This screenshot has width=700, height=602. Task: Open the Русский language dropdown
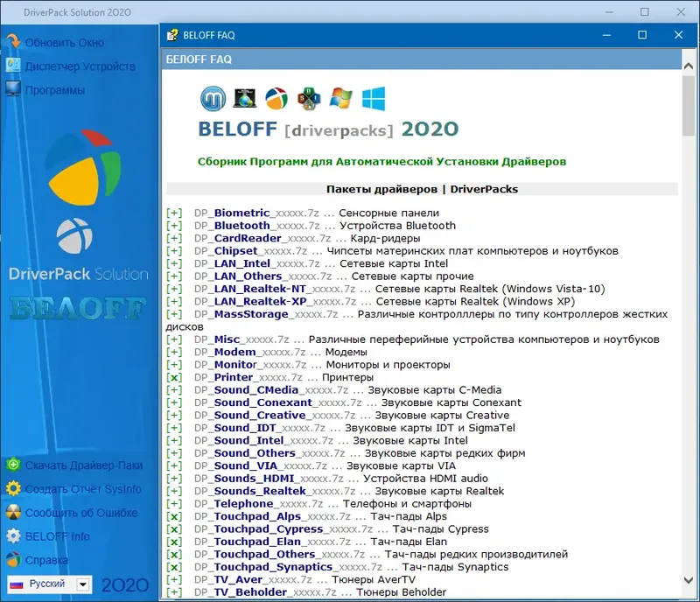pyautogui.click(x=82, y=584)
